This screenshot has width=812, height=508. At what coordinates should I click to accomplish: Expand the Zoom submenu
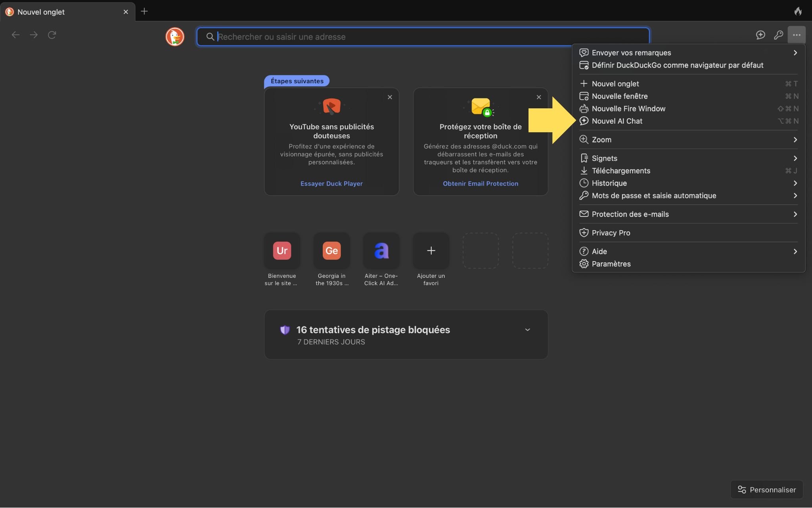[688, 140]
